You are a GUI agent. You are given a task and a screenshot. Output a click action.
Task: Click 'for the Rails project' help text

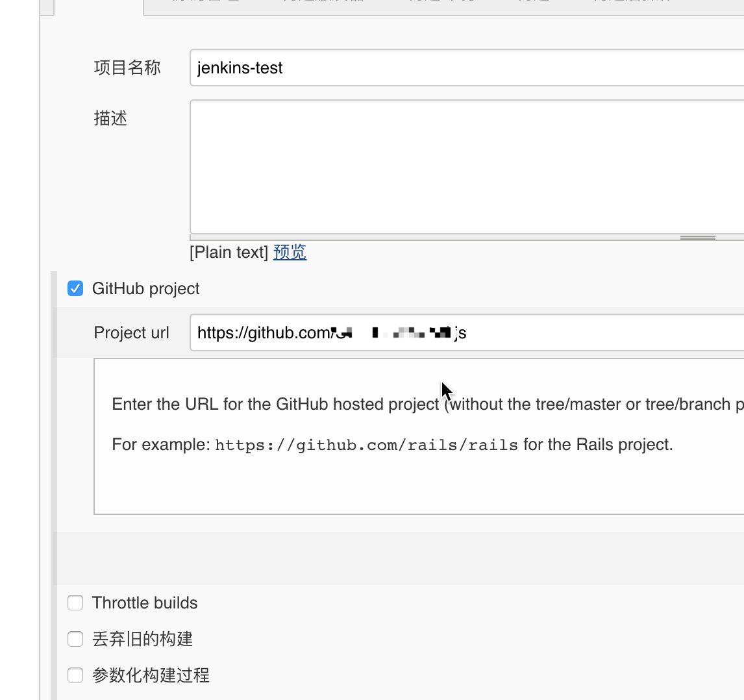pos(598,444)
